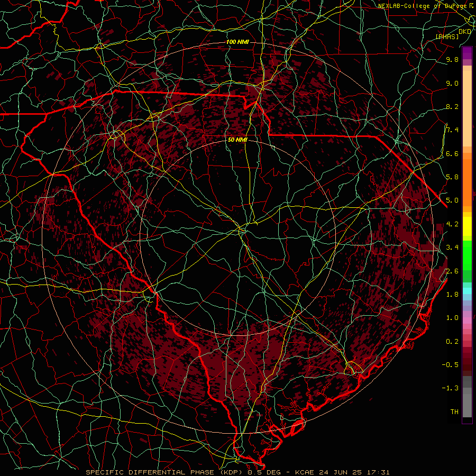
Task: Click the 8.2 scale value
Action: tap(452, 106)
